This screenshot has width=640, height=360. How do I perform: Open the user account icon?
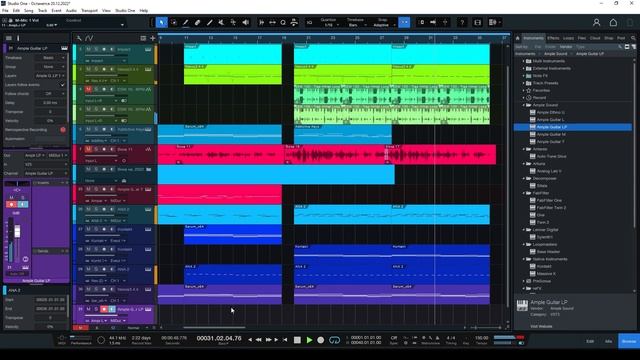(596, 23)
